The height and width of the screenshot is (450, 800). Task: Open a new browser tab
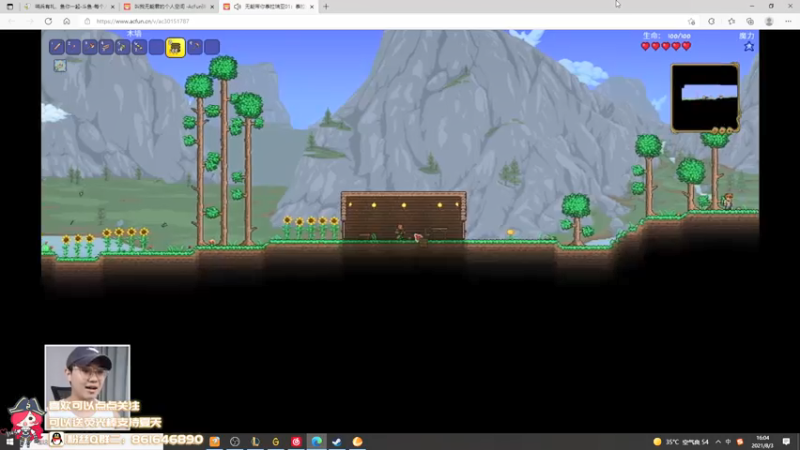coord(326,7)
